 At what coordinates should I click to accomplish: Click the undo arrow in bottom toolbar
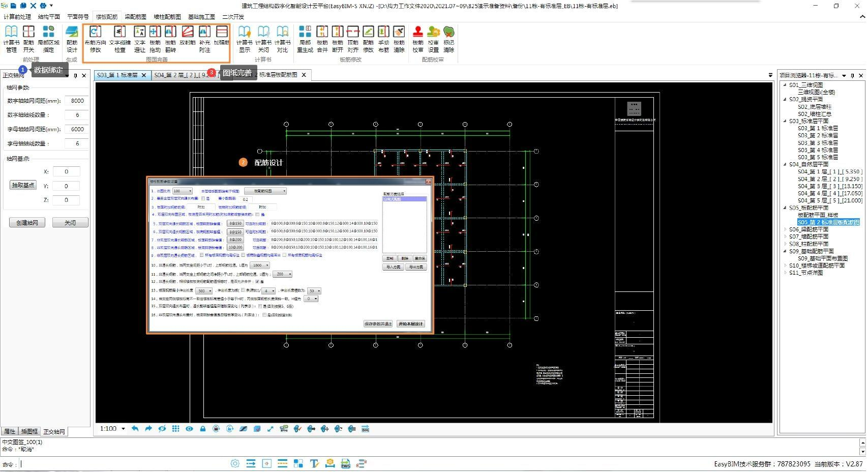(135, 429)
